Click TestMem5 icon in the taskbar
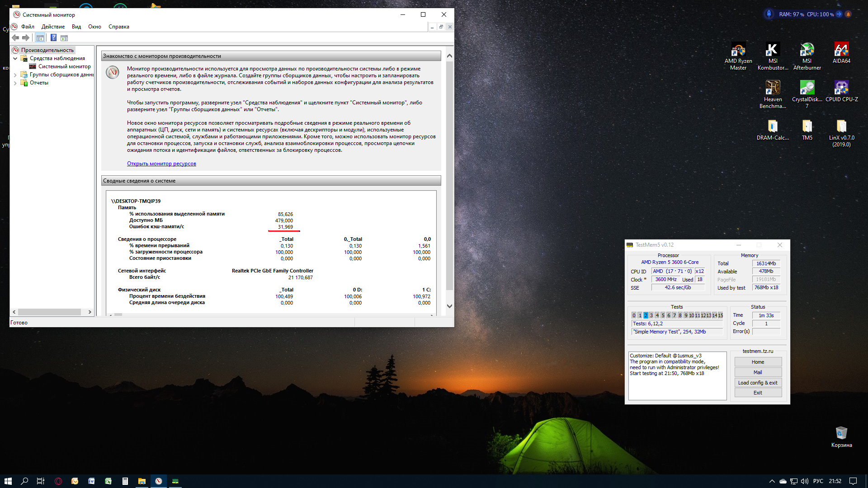 (175, 481)
